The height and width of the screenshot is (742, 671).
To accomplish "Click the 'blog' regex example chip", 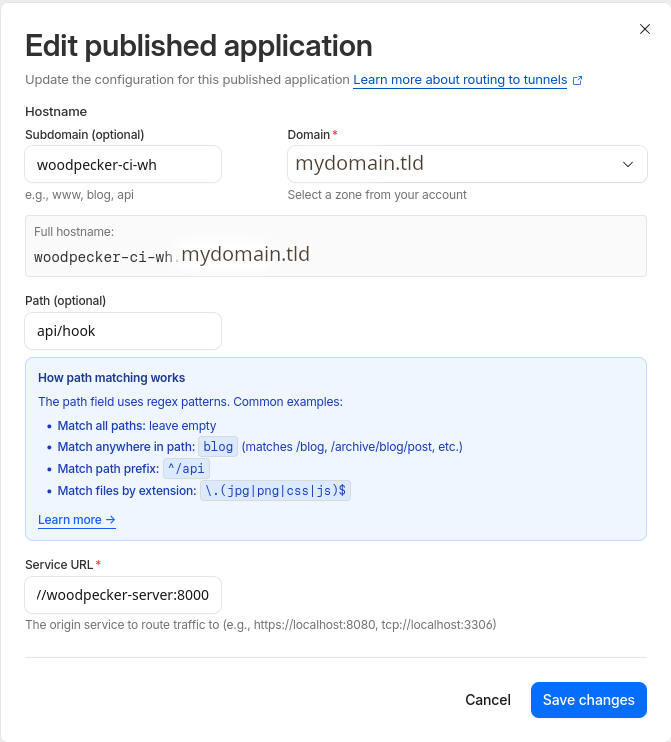I will 217,446.
